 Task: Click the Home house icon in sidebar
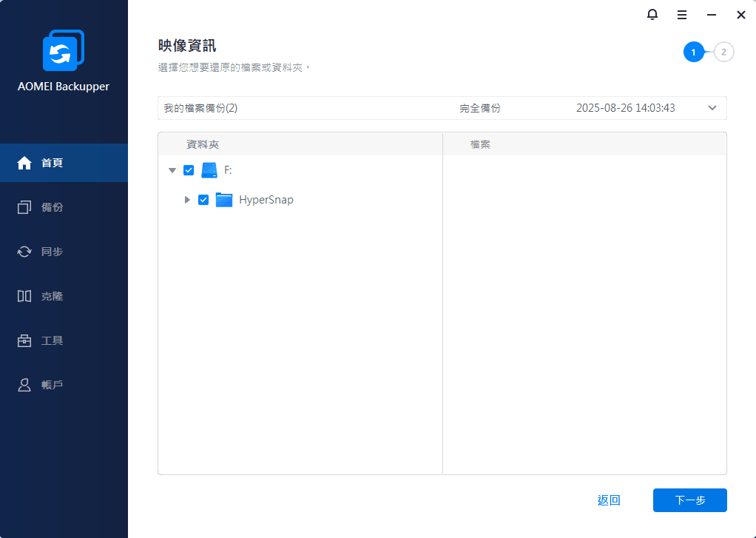24,163
